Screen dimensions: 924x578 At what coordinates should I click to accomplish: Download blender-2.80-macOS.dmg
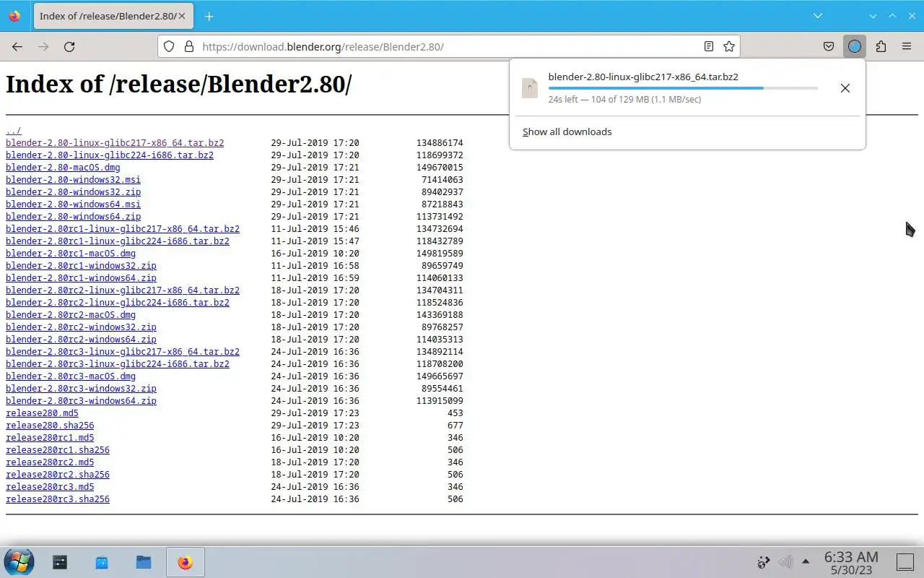point(63,168)
